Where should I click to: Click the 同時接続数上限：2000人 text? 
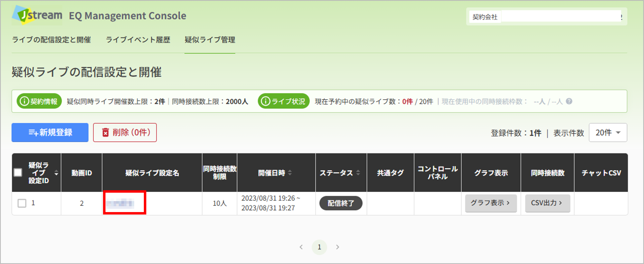210,101
